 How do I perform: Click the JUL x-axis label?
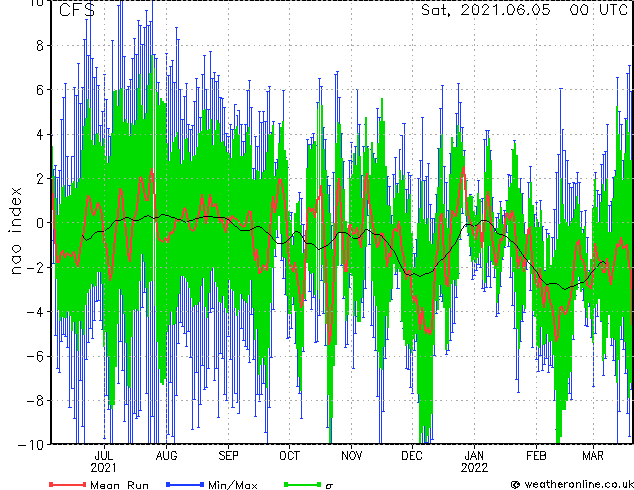[104, 456]
